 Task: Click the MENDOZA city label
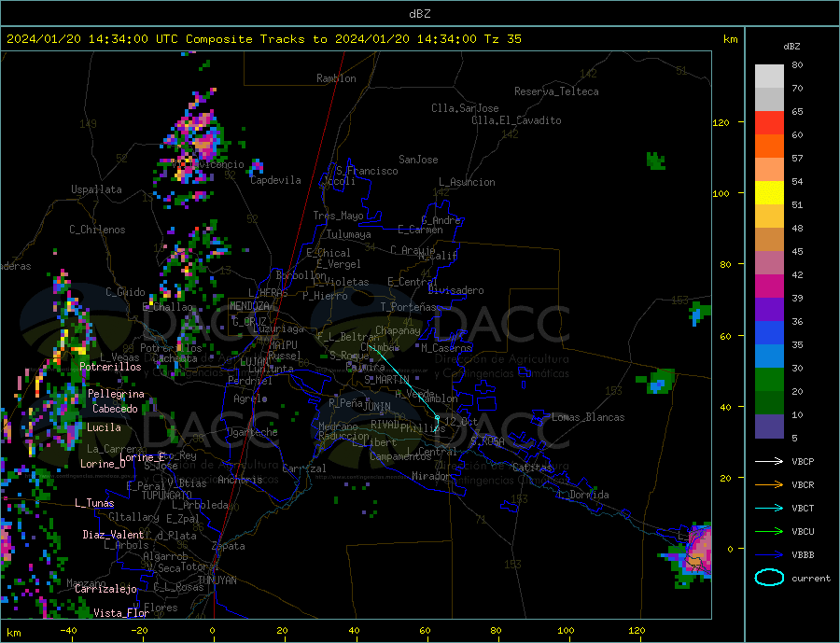coord(249,306)
